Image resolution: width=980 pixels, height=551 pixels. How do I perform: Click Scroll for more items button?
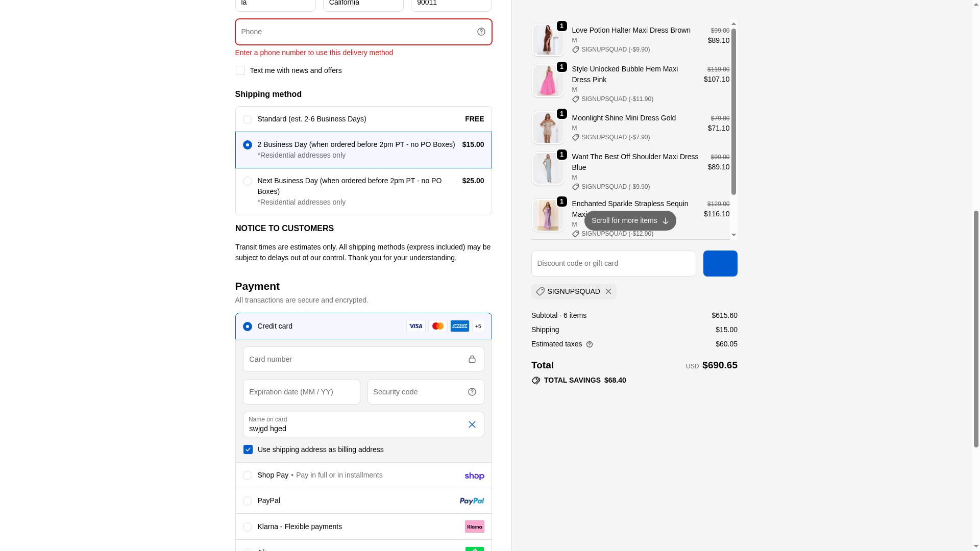pyautogui.click(x=630, y=220)
